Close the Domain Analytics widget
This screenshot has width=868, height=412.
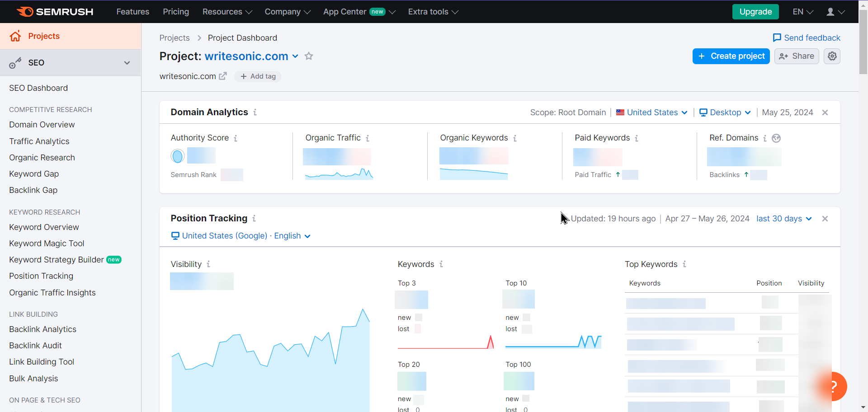click(825, 112)
